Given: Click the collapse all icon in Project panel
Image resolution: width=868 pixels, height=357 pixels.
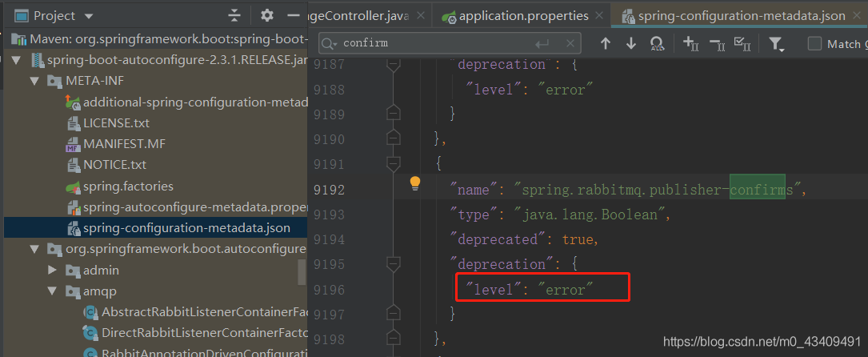Looking at the screenshot, I should click(x=234, y=15).
